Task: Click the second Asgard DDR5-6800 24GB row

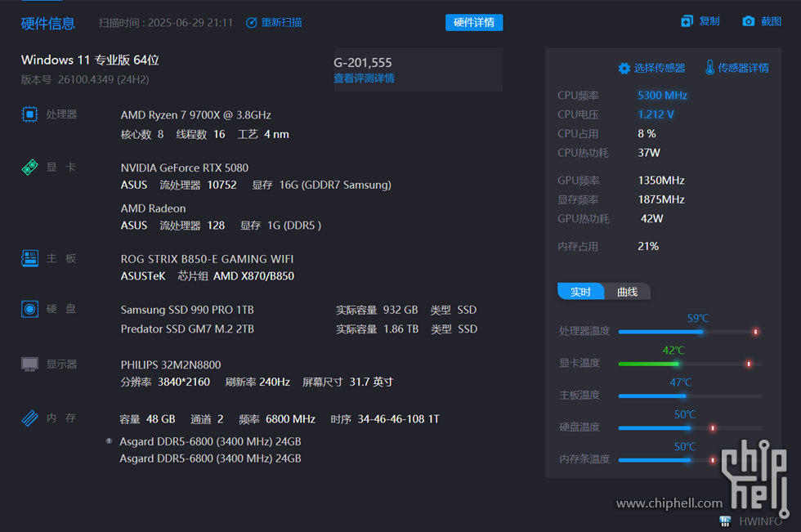Action: (210, 458)
